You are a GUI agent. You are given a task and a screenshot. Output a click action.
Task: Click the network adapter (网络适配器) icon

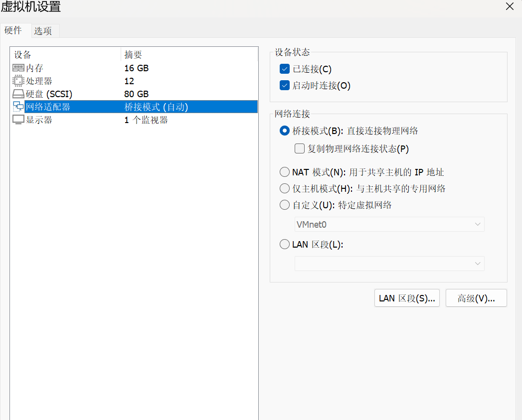(x=18, y=107)
